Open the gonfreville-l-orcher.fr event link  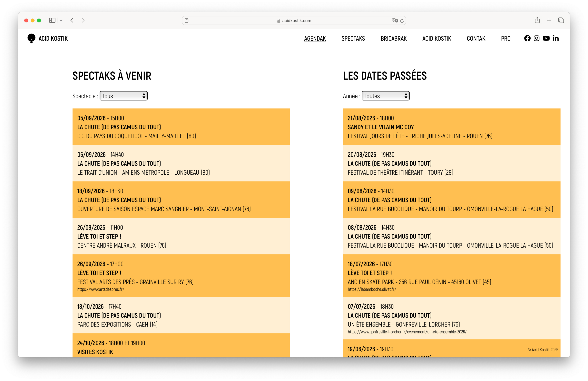coord(407,332)
